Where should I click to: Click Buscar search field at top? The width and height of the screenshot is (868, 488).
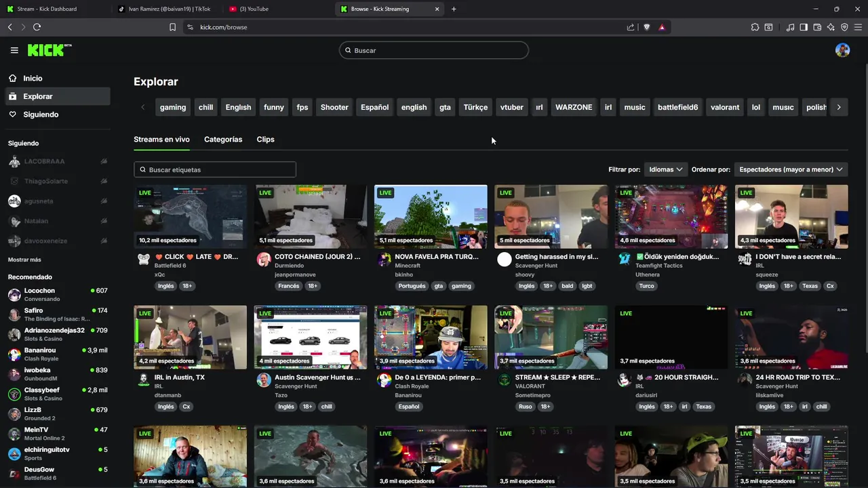(434, 50)
